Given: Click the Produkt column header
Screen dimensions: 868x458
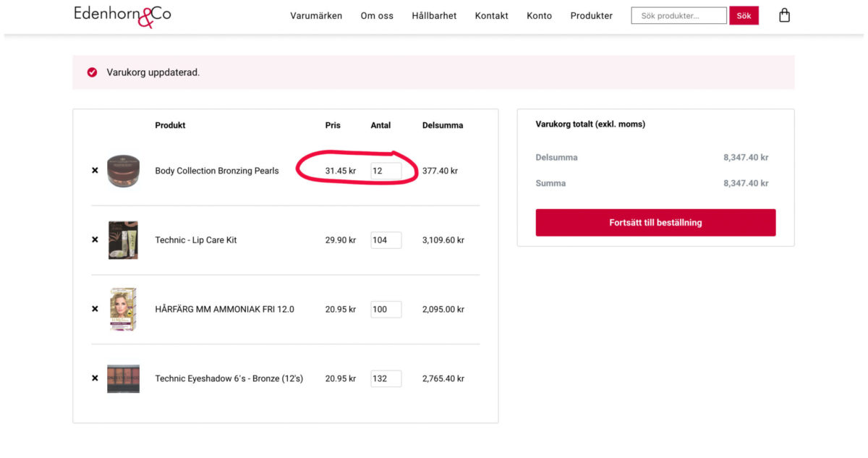Looking at the screenshot, I should (170, 125).
